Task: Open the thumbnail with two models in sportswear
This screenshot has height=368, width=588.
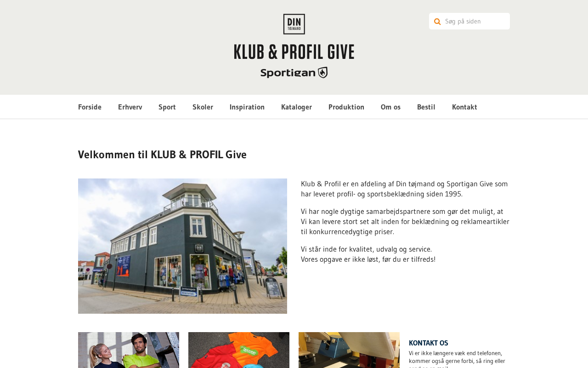Action: (129, 350)
